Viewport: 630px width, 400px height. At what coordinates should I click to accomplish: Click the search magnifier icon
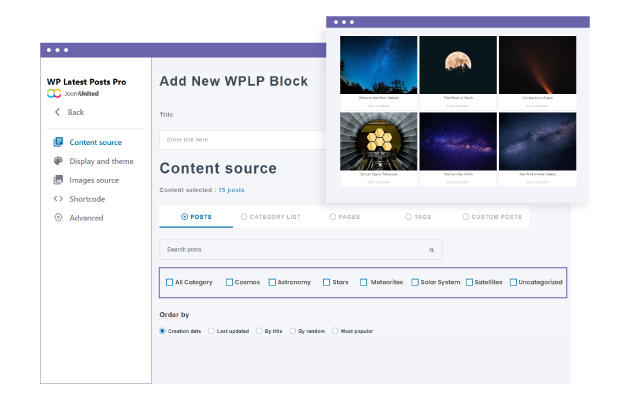tap(431, 250)
